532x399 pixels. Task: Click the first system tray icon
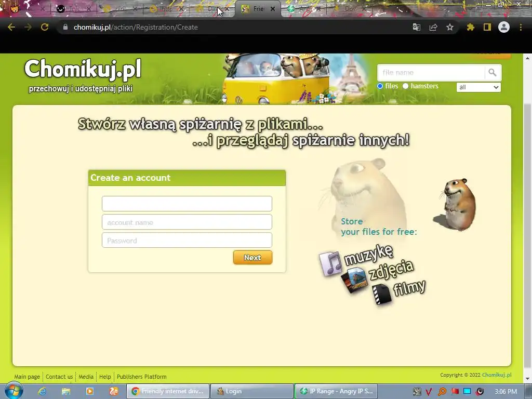[x=417, y=392]
